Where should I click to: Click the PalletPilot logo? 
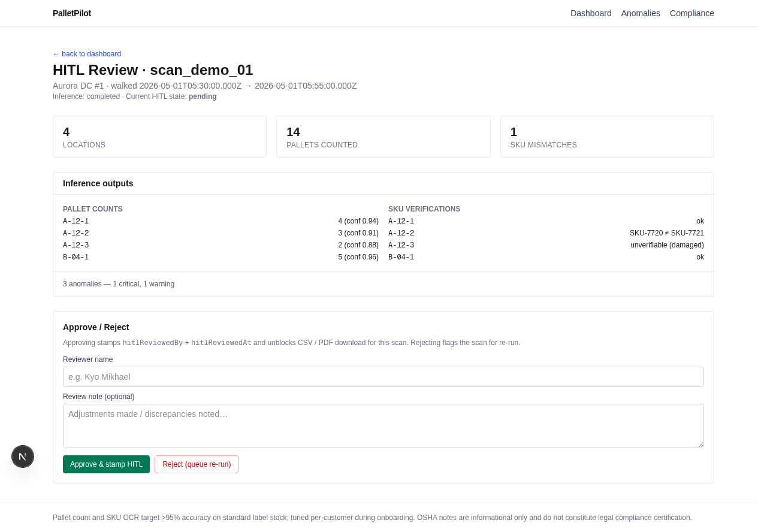pyautogui.click(x=72, y=13)
